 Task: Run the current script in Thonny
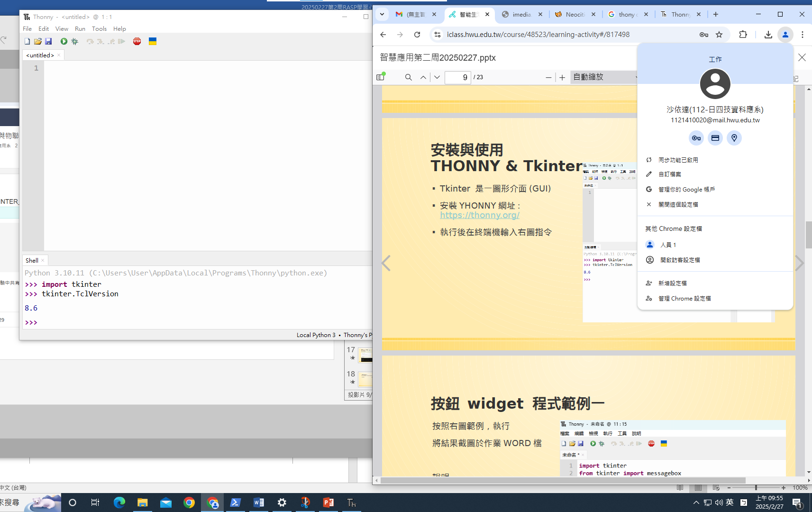tap(64, 42)
